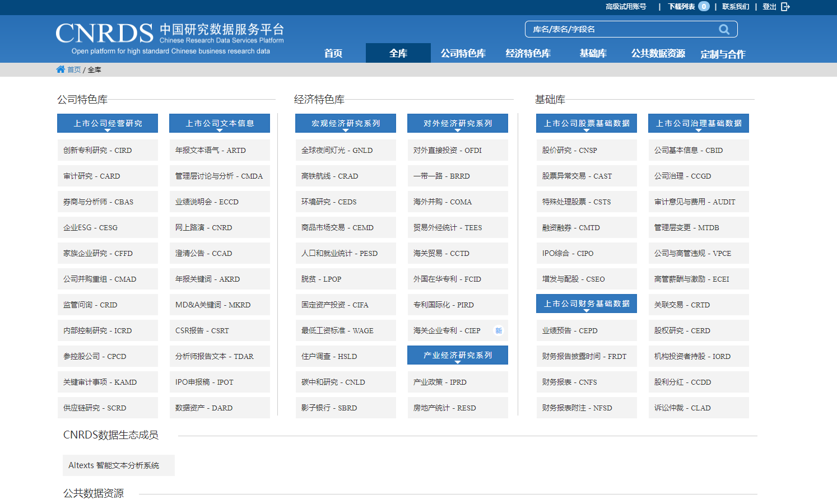Viewport: 837px width, 504px height.
Task: Open 创新专利研究 - CIRD database
Action: pyautogui.click(x=108, y=150)
